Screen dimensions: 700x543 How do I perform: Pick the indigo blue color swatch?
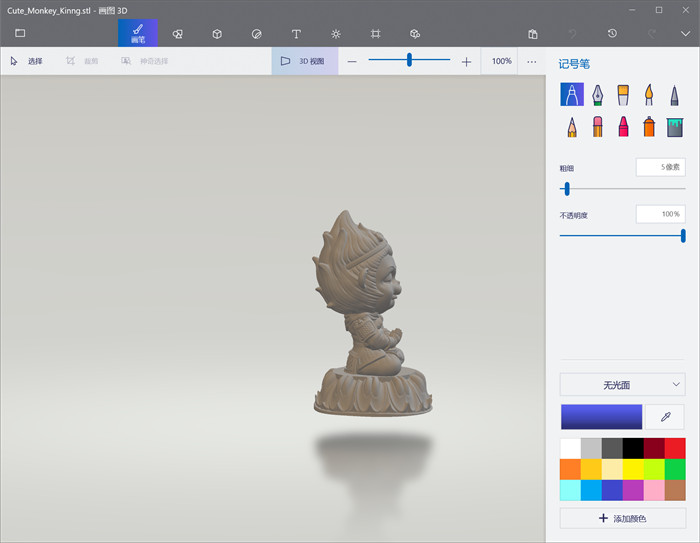click(612, 490)
